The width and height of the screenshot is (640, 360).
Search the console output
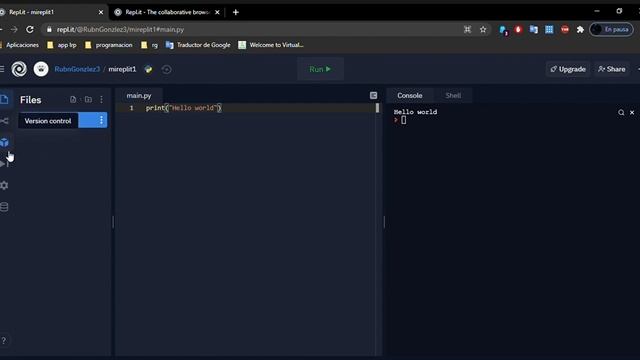(621, 112)
